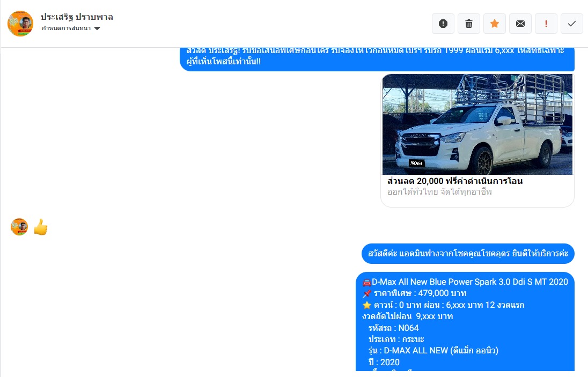The width and height of the screenshot is (588, 377).
Task: Click the header profile avatar of ประเสริฐ ปราบพาล
Action: (x=20, y=23)
